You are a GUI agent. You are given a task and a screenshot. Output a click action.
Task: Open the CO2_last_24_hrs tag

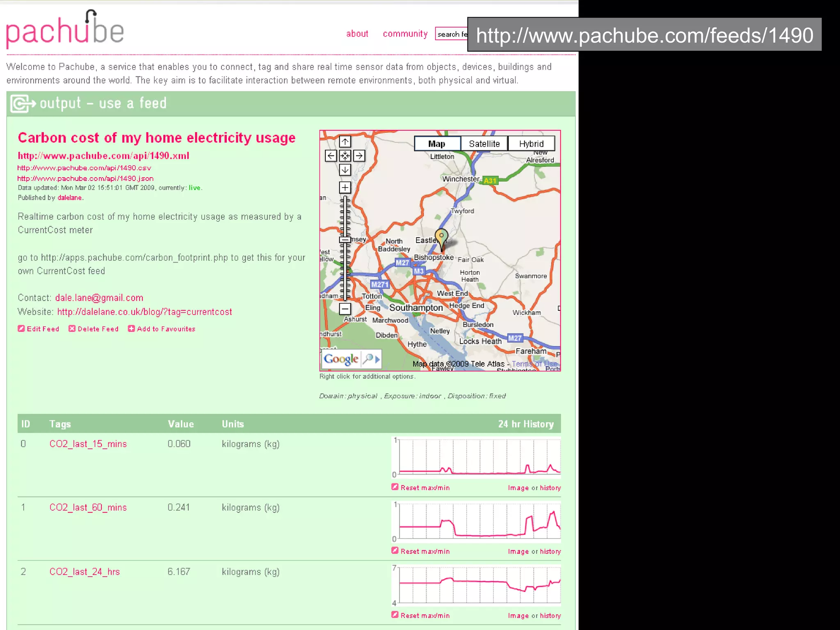point(84,572)
